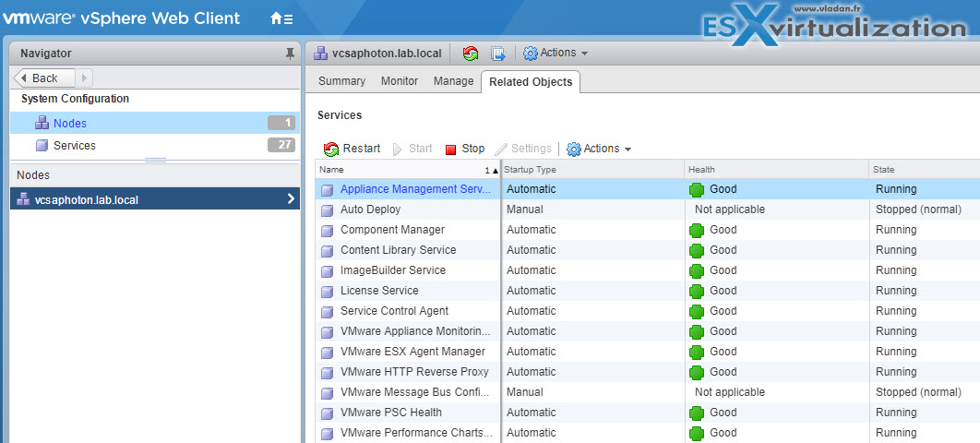Click the reboot node icon in header
Image resolution: width=980 pixels, height=443 pixels.
pos(471,54)
